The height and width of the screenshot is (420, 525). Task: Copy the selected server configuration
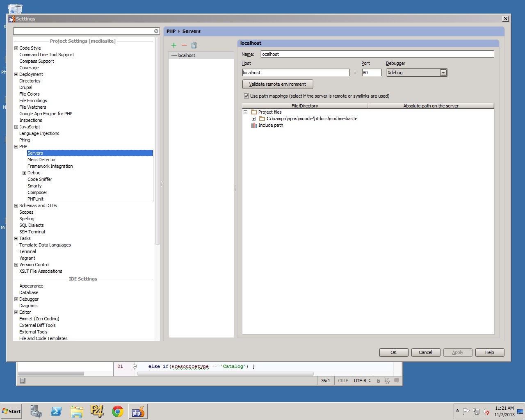coord(194,45)
